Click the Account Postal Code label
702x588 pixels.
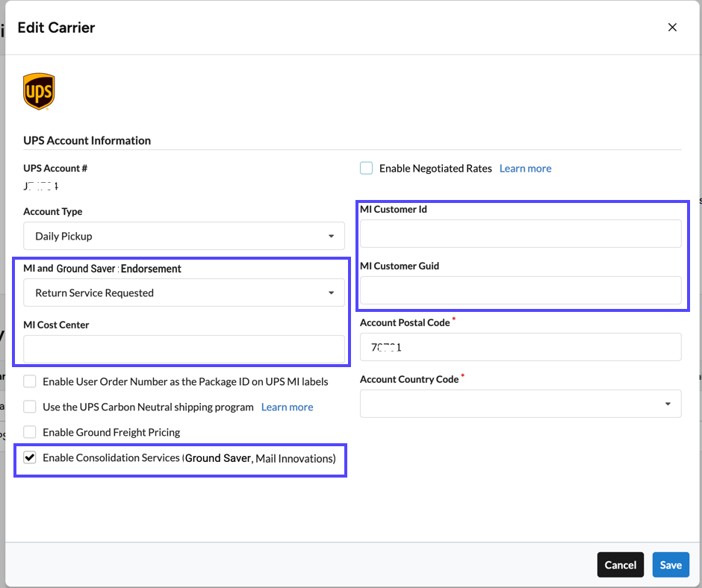405,322
